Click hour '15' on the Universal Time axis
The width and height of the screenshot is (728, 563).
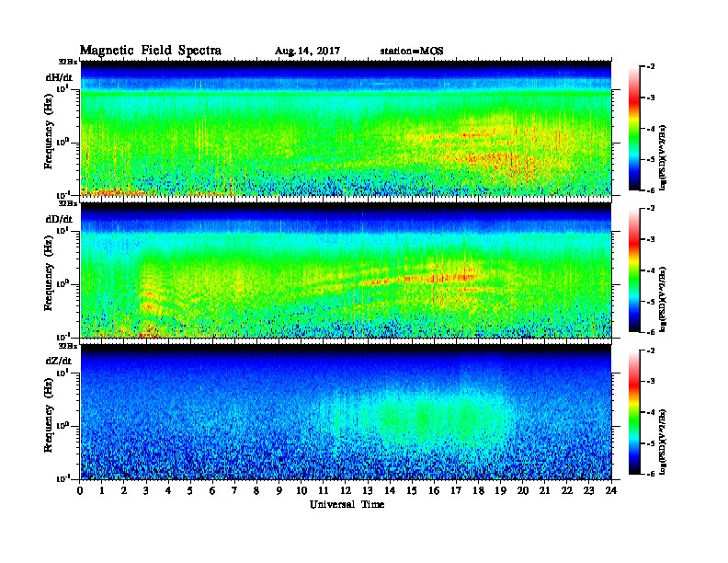pos(413,491)
